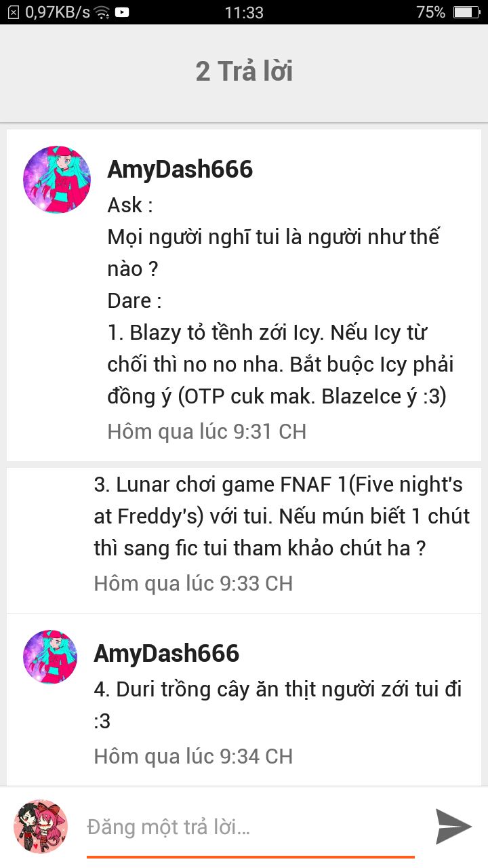Tap the 75% battery percentage text
488x868 pixels.
pos(431,12)
